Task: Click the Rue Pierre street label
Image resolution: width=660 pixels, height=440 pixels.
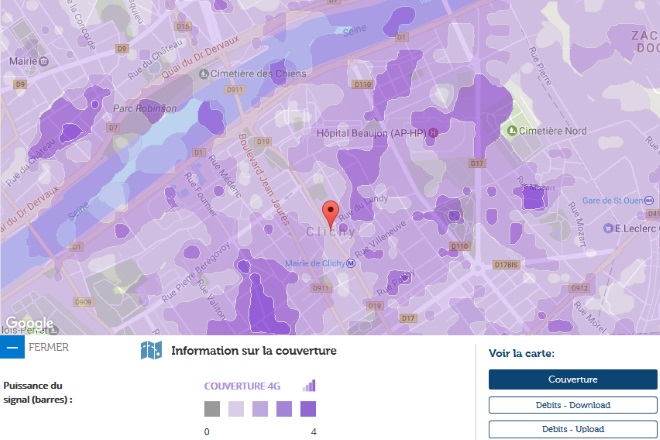Action: [540, 66]
